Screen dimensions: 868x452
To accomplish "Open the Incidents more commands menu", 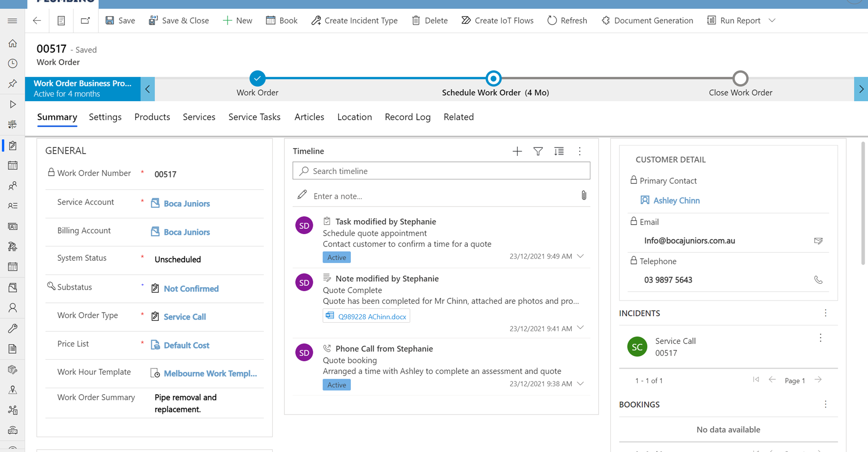I will [x=826, y=313].
